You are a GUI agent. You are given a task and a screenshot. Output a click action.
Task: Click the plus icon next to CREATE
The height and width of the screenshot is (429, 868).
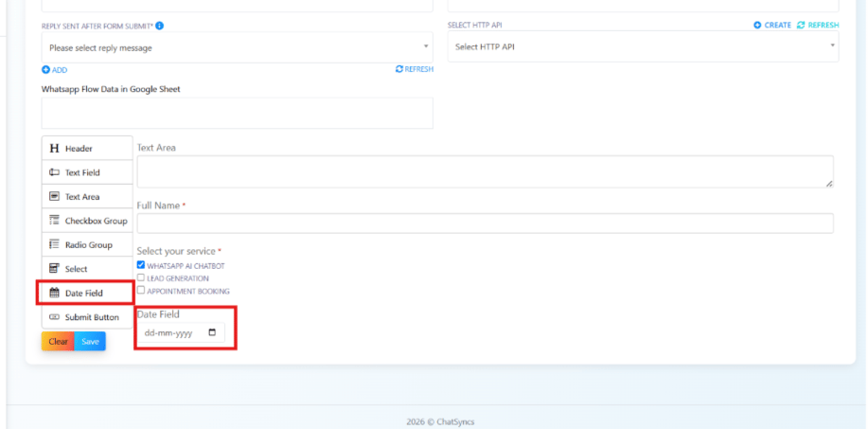[x=757, y=25]
